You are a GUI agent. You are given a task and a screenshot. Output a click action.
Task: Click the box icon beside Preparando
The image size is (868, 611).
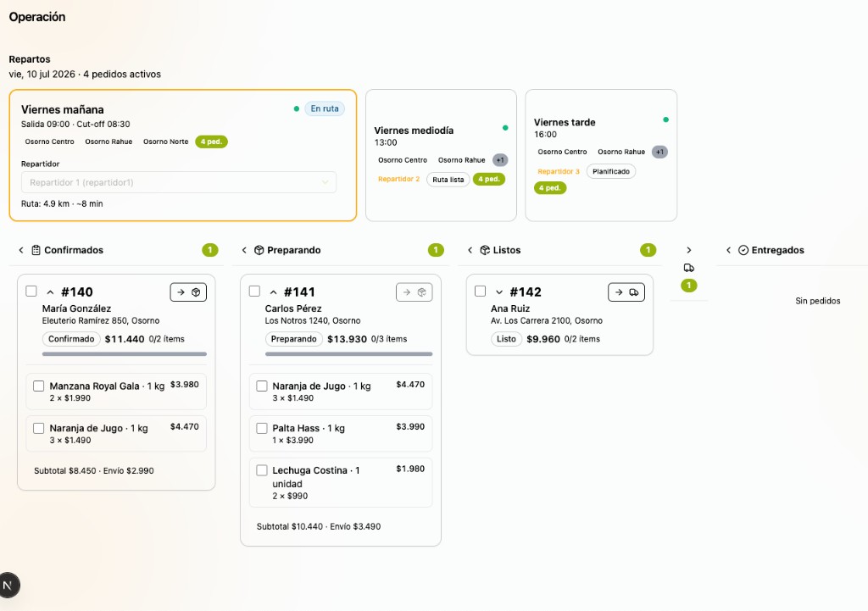(x=259, y=250)
